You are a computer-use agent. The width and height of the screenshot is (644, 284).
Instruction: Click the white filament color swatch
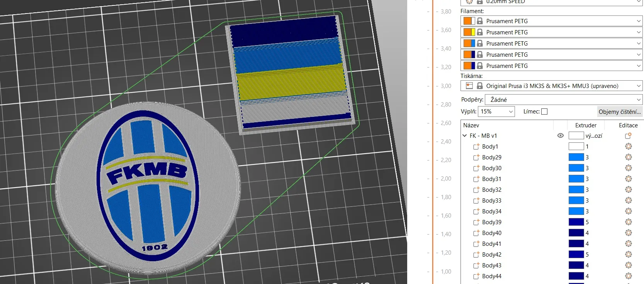tap(469, 21)
